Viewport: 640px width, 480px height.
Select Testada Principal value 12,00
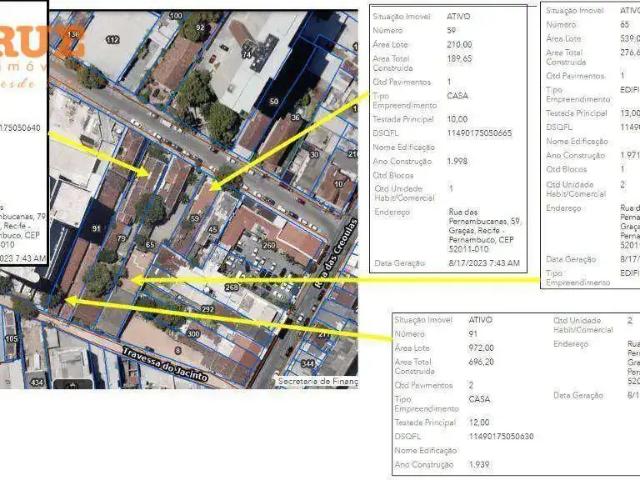(x=479, y=422)
